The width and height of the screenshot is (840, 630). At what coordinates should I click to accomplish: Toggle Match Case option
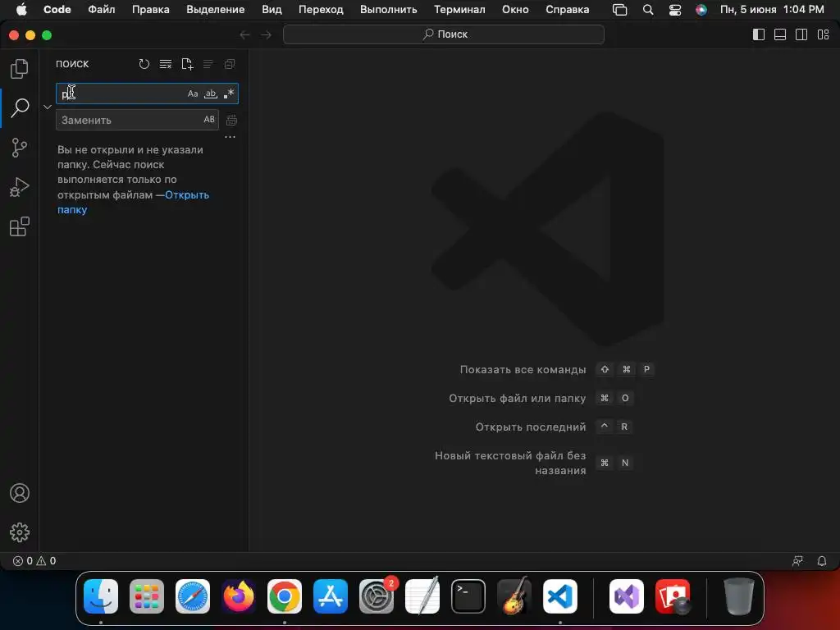193,94
